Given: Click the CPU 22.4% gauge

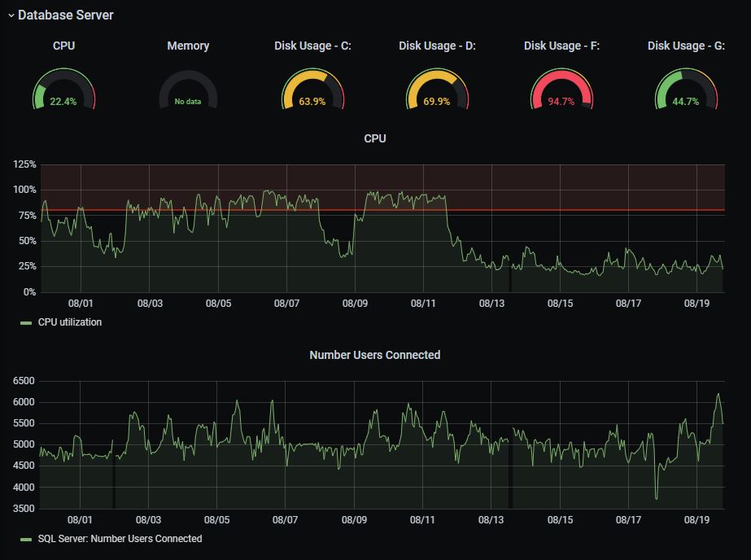Looking at the screenshot, I should 63,89.
